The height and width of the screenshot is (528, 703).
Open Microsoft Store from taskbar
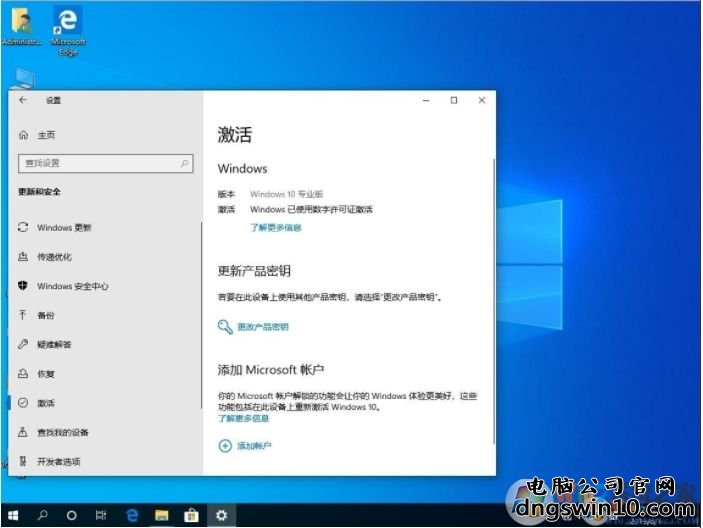coord(191,515)
